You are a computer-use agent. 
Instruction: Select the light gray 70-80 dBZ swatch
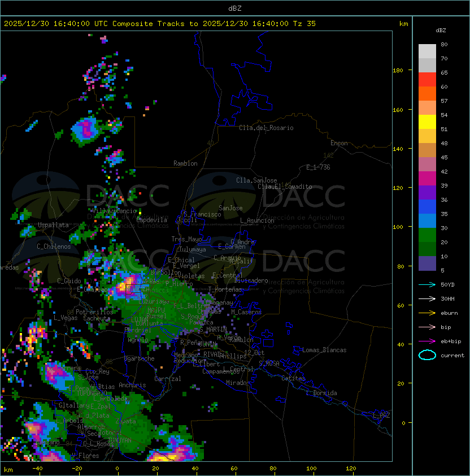[427, 51]
